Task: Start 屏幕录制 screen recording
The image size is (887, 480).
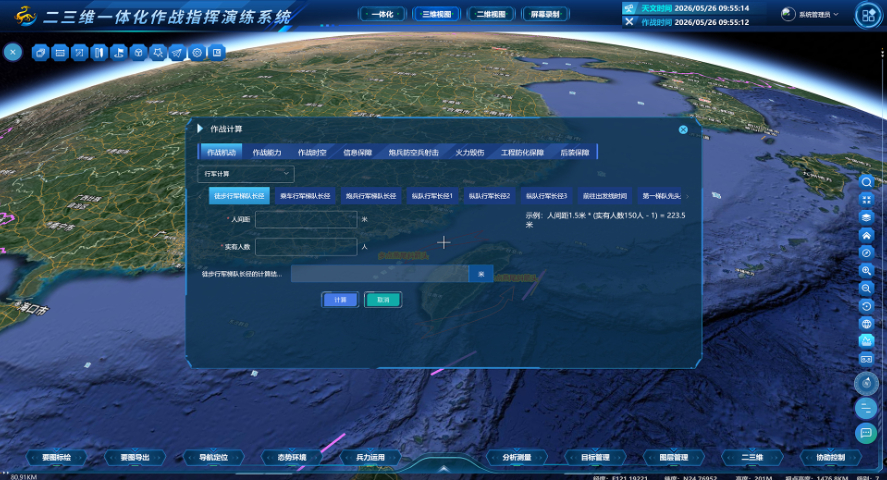Action: point(545,14)
